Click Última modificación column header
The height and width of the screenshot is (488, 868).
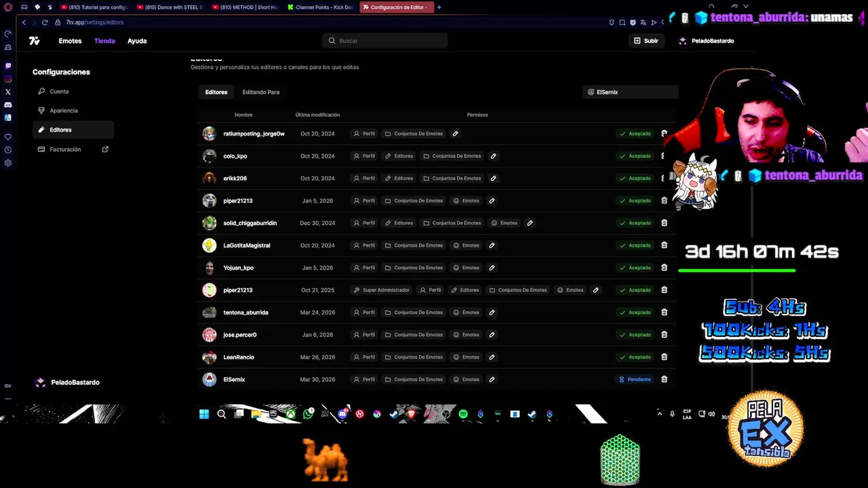[317, 115]
